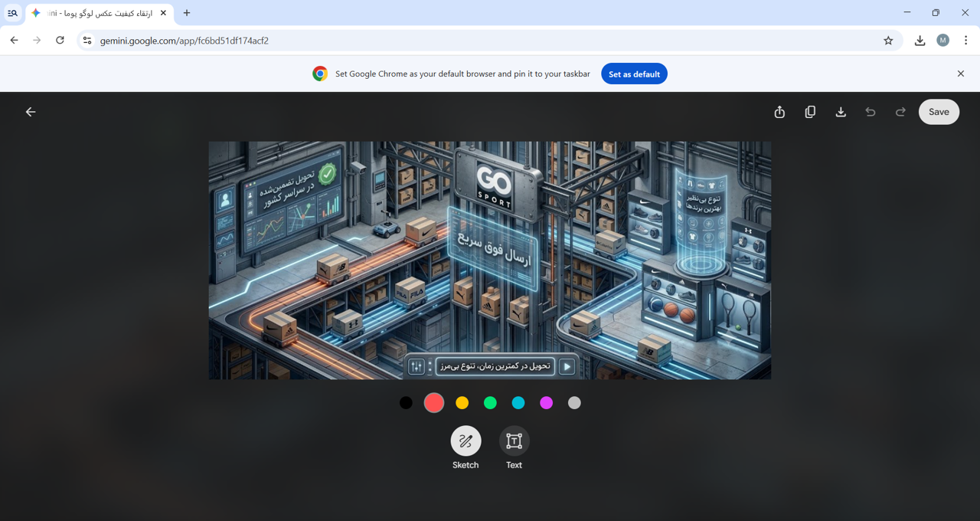Pick the gray color swatch
Image resolution: width=980 pixels, height=521 pixels.
(x=574, y=403)
